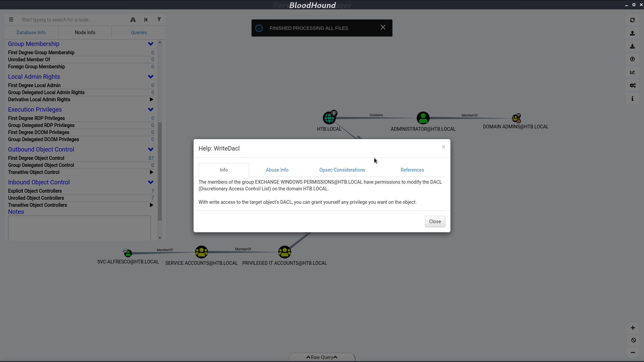Refresh the graph with the top-right refresh icon

pos(632,20)
